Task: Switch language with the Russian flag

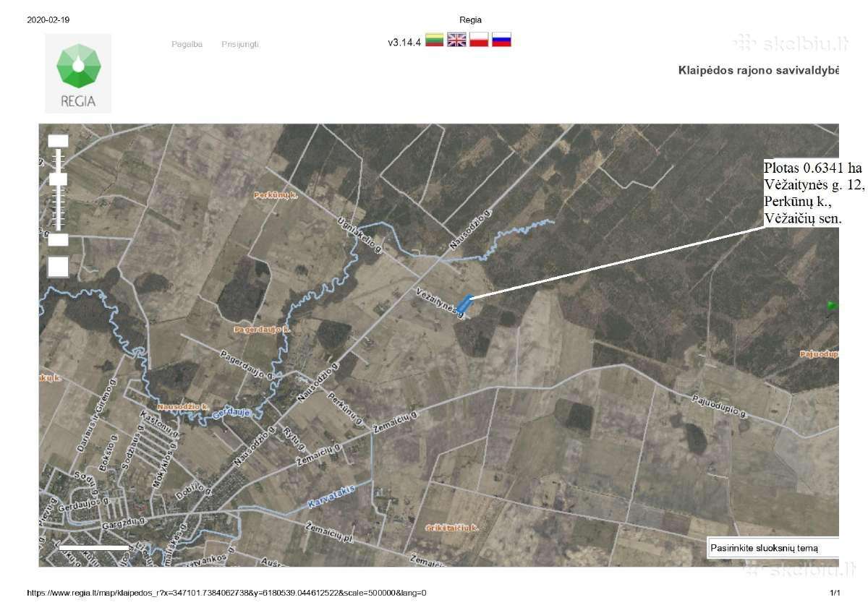Action: (x=501, y=40)
